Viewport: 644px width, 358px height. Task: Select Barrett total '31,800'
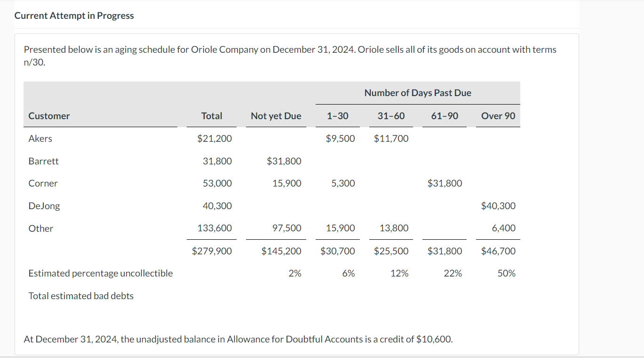coord(217,161)
